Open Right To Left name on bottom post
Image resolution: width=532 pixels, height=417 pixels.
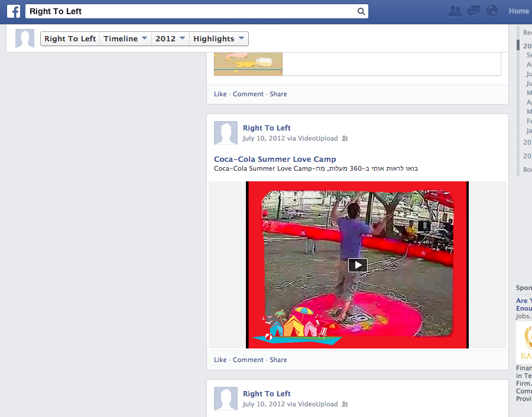coord(267,393)
